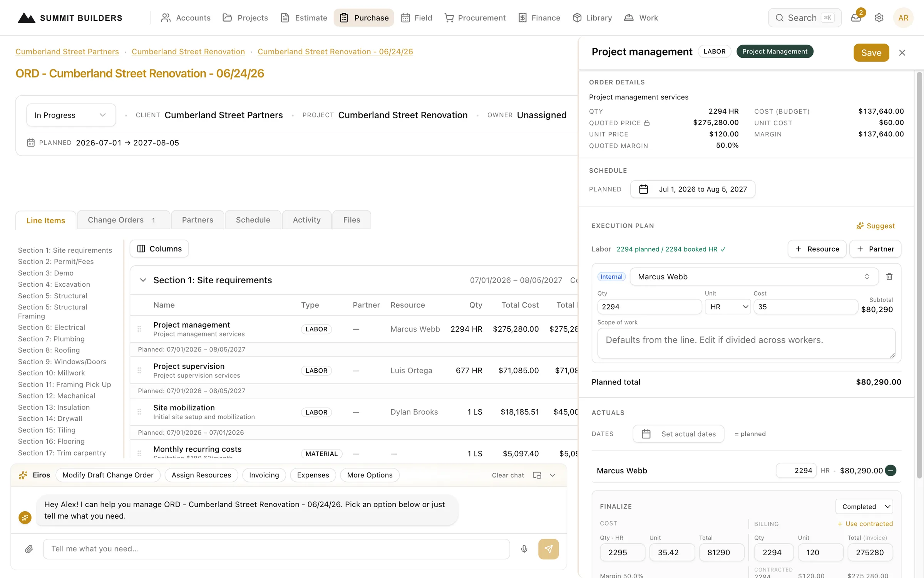924x578 pixels.
Task: Switch to the Partners tab
Action: 198,220
